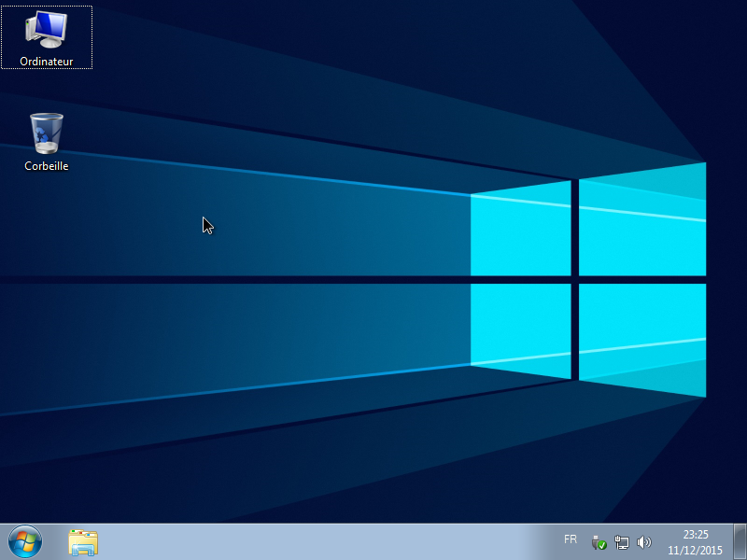Open the network status tray icon
The image size is (747, 560).
[x=622, y=542]
